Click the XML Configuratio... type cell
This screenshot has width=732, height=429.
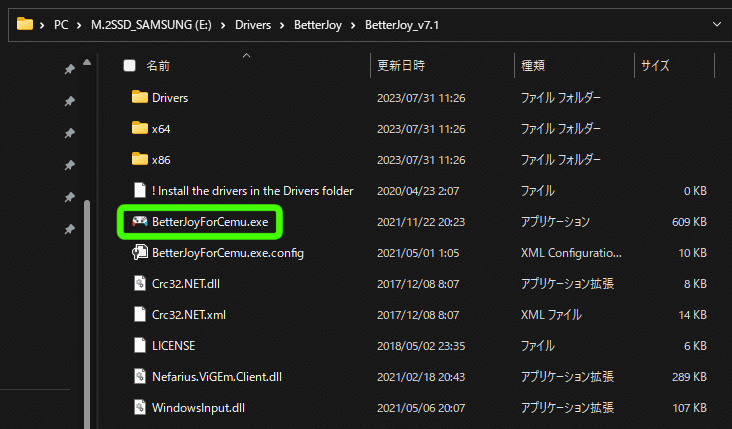(x=571, y=253)
